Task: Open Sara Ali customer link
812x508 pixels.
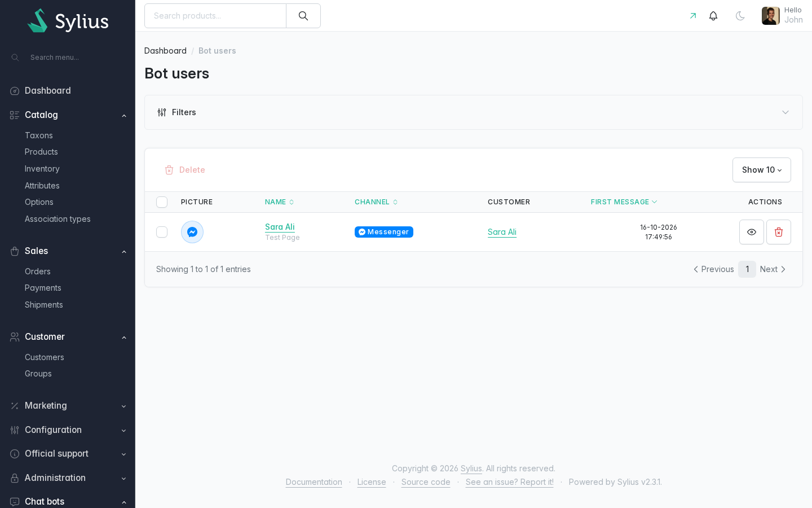Action: [x=502, y=232]
